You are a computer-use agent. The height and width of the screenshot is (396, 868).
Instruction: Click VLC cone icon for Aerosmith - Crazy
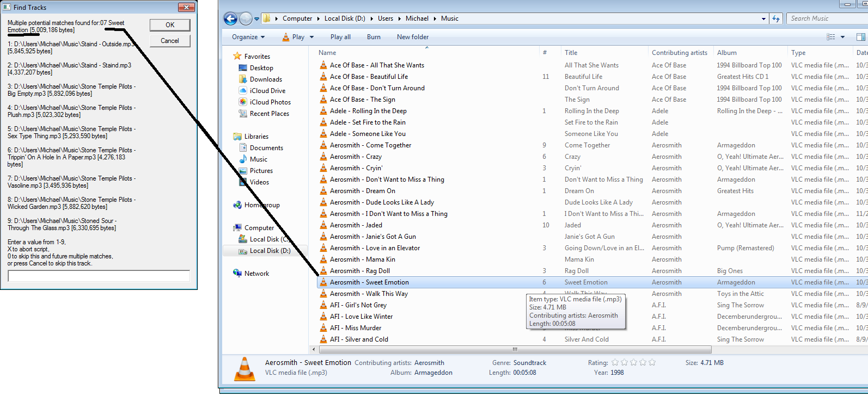[x=323, y=157]
